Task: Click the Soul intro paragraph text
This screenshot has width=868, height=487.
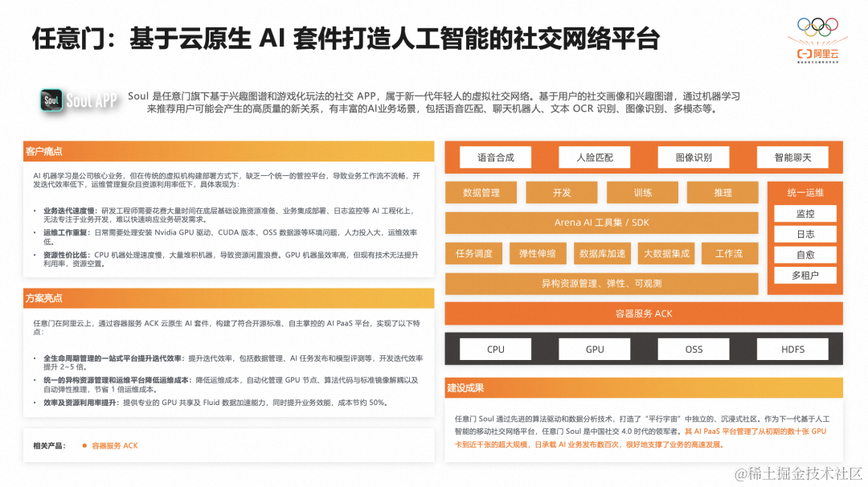Action: pyautogui.click(x=434, y=102)
